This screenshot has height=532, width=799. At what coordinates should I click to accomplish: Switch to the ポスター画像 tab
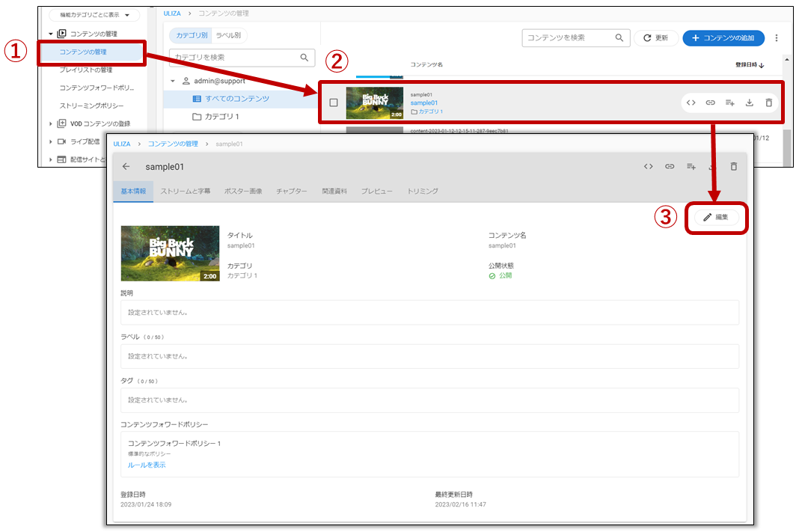243,192
